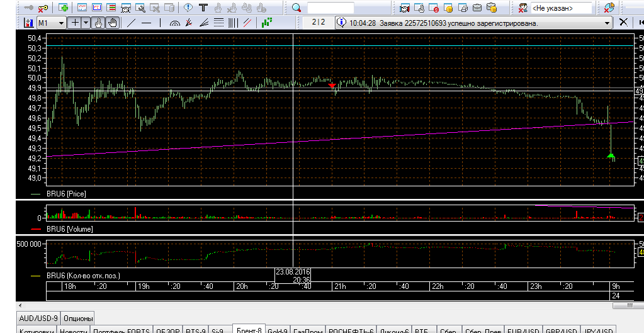Viewport: 644px width, 333px height.
Task: Click the 'BRU6 [Volume]' legend label
Action: (69, 229)
